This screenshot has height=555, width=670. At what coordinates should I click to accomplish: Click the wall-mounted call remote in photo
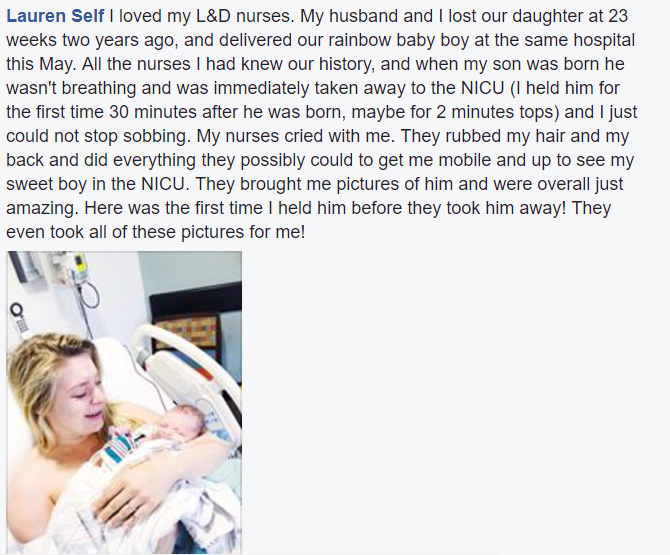tap(19, 319)
